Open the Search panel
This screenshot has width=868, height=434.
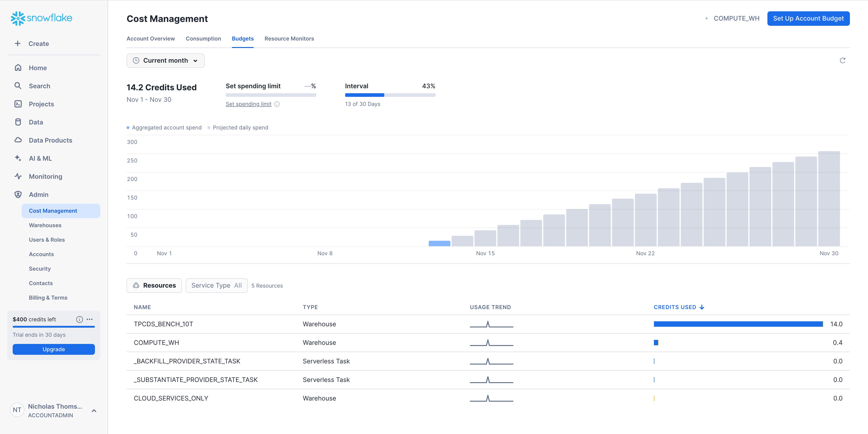(x=39, y=86)
